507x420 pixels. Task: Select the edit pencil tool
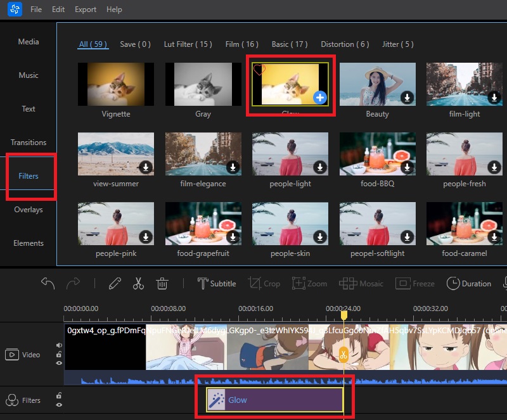click(x=115, y=283)
